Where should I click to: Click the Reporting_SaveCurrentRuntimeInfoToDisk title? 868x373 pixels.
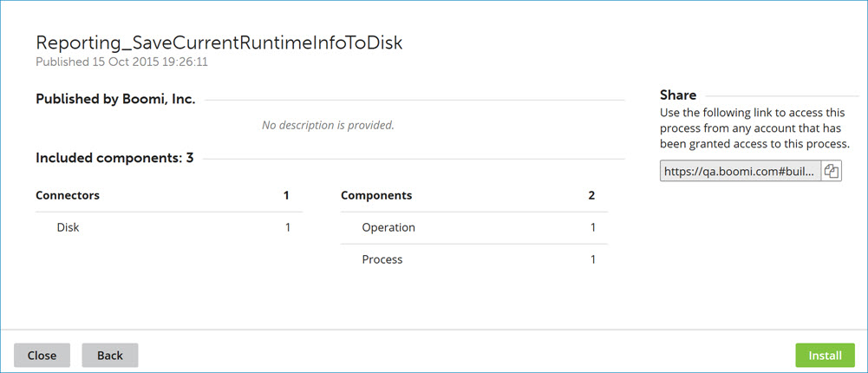tap(219, 43)
